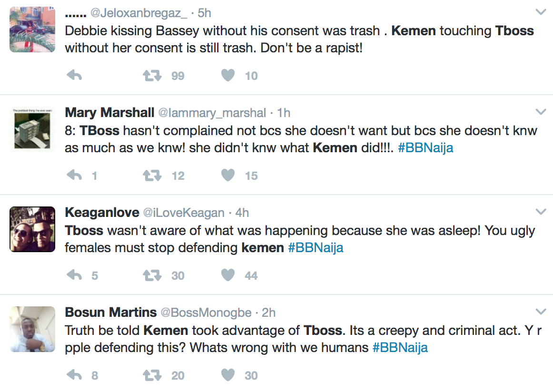Retweet Keaganlove's tweet
The image size is (553, 392).
[152, 275]
